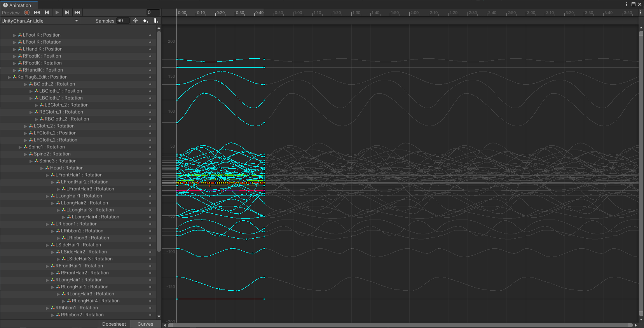
Task: Select LBCloth_2 : Rotation row
Action: click(x=78, y=105)
